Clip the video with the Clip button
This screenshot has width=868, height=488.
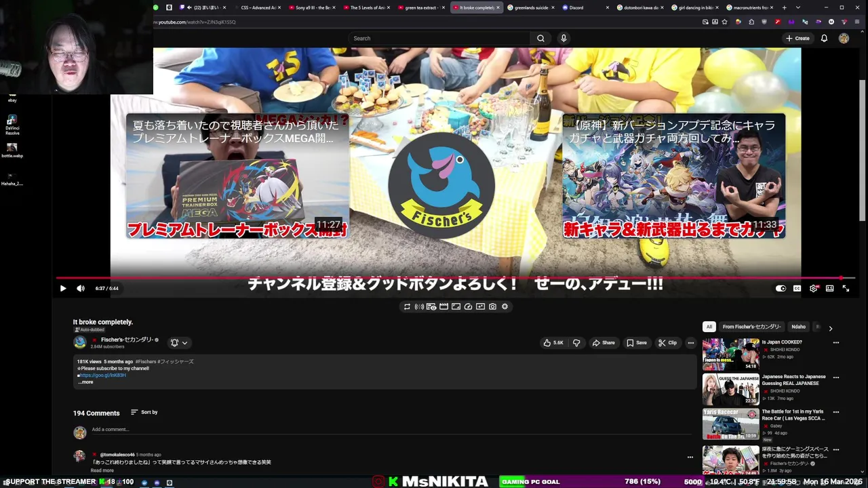(667, 343)
